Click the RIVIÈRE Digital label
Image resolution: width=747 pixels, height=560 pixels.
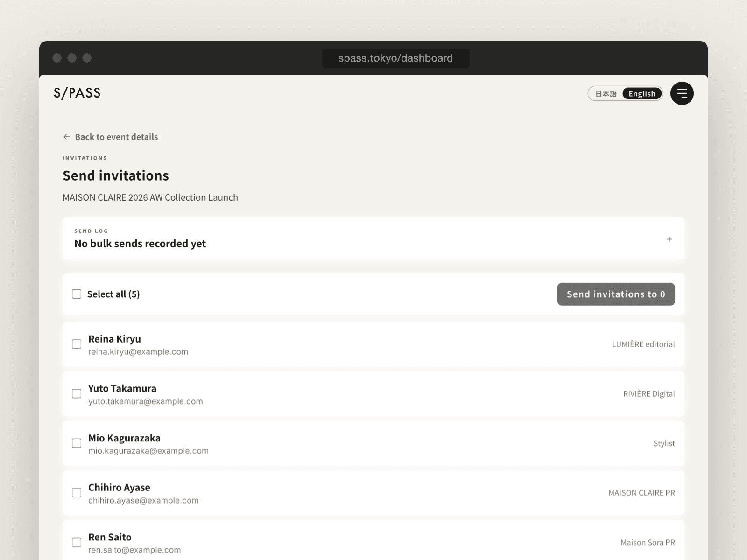tap(649, 394)
